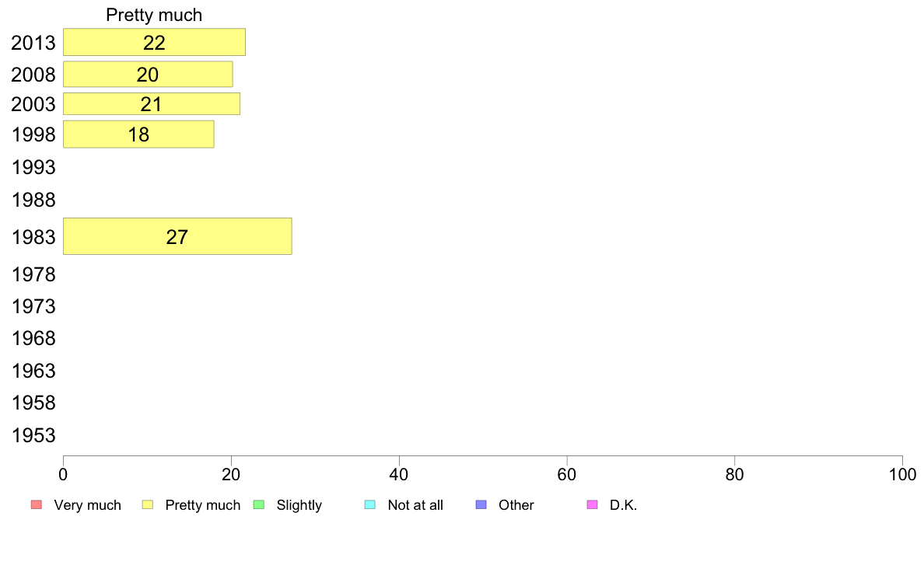924x572 pixels.
Task: Click the 1953 year label
Action: pyautogui.click(x=33, y=435)
